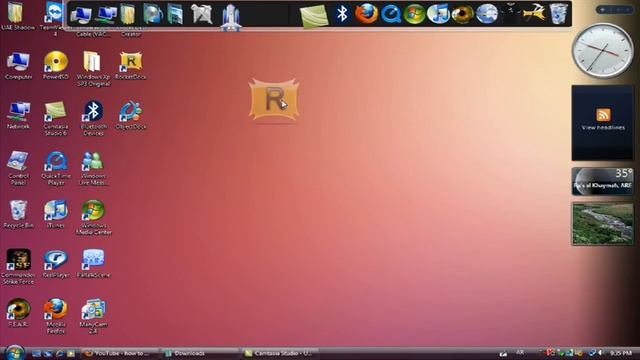Click the sidebar gadget controls at top
The width and height of the screenshot is (640, 360).
pyautogui.click(x=615, y=10)
